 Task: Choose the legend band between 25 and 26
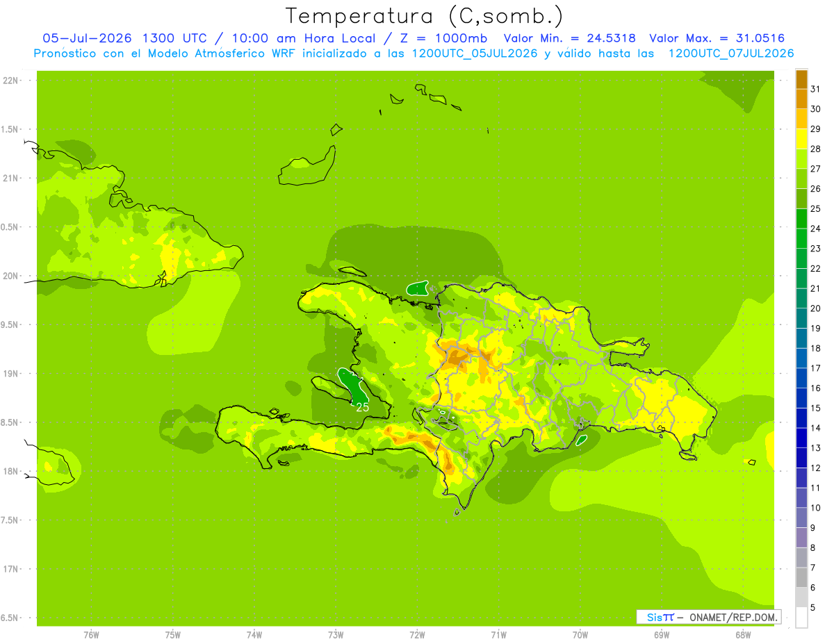801,199
